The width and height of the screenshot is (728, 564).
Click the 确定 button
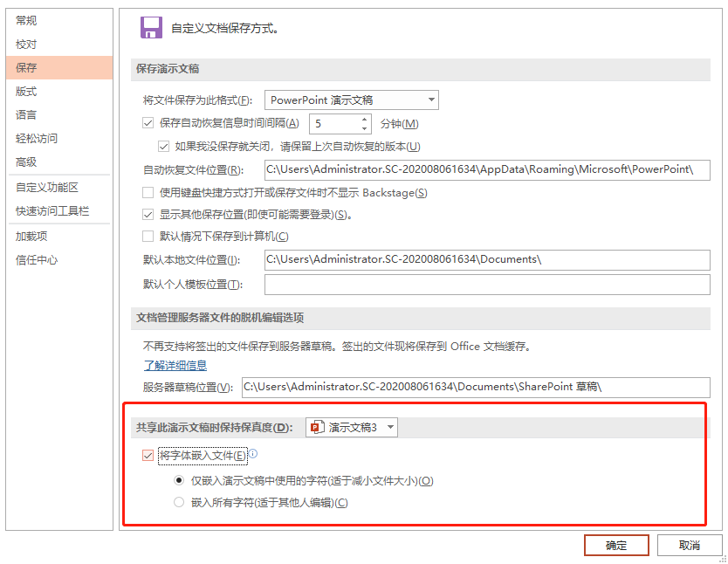point(616,545)
